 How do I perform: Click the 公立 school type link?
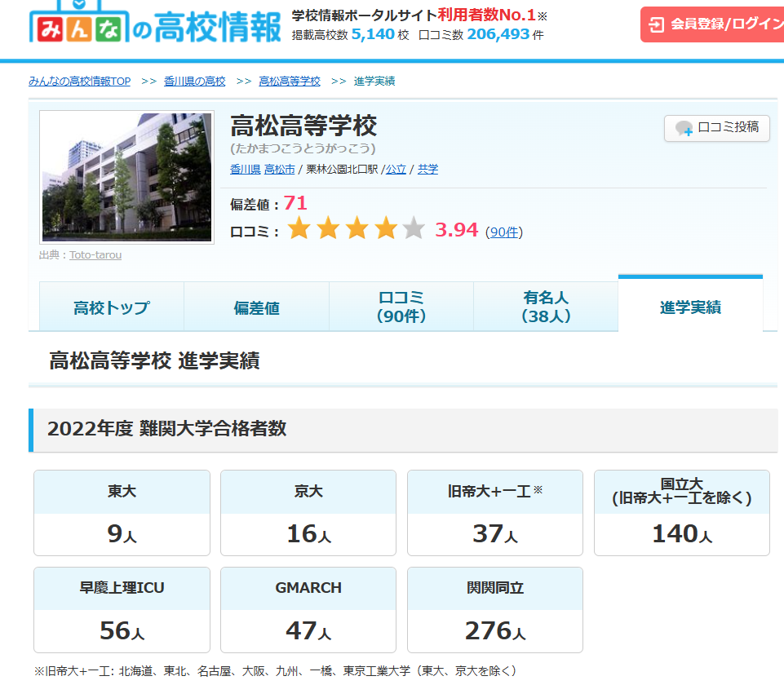click(396, 170)
